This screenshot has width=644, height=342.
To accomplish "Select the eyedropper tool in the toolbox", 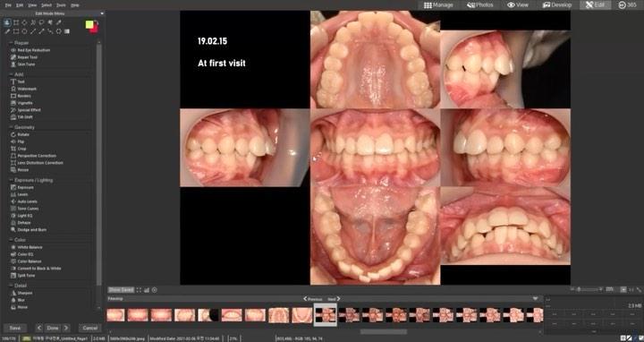I will (58, 22).
